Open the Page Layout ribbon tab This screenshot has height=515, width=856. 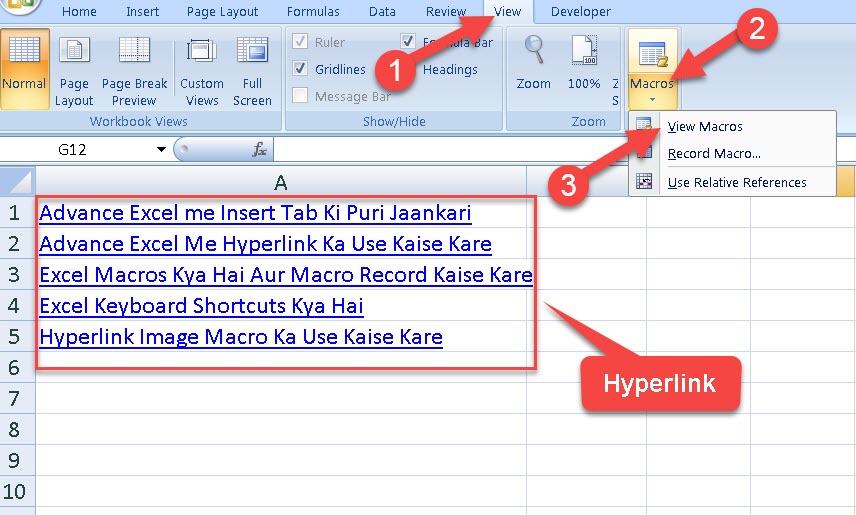[x=222, y=12]
